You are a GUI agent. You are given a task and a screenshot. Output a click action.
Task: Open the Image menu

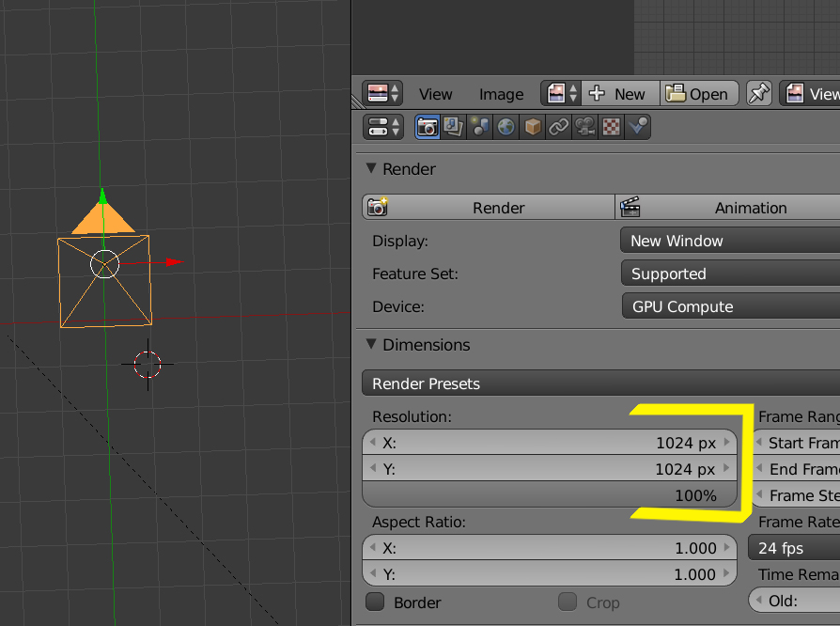[x=501, y=94]
